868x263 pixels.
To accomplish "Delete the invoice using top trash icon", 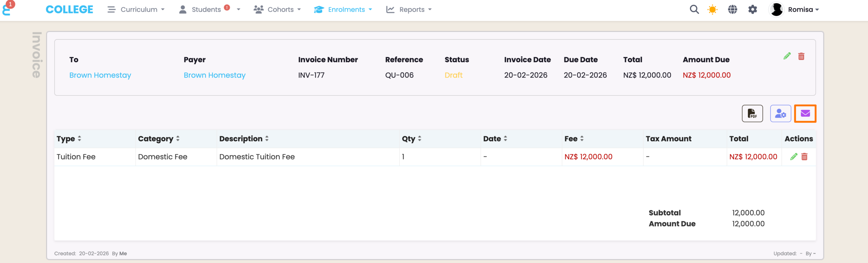I will tap(801, 56).
